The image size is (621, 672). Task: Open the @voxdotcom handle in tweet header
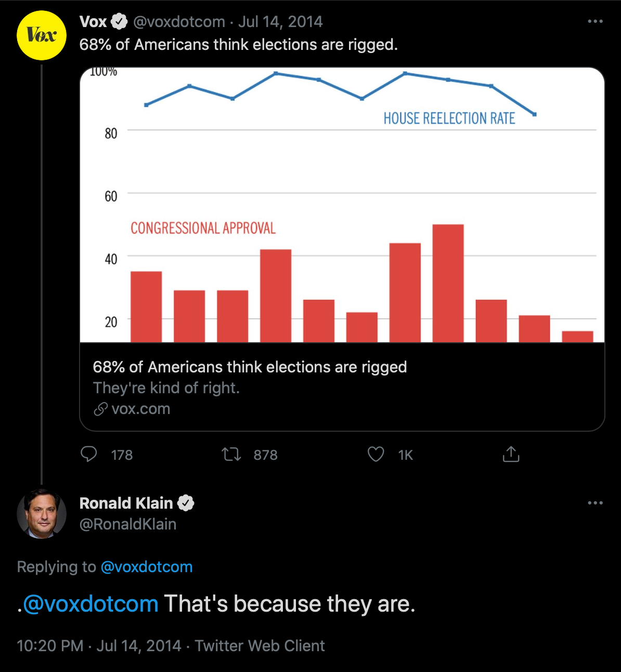[179, 22]
